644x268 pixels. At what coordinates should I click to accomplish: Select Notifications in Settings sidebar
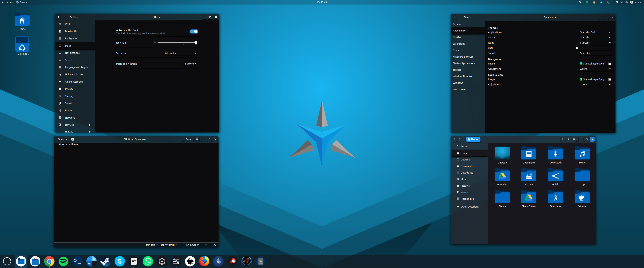coord(75,53)
